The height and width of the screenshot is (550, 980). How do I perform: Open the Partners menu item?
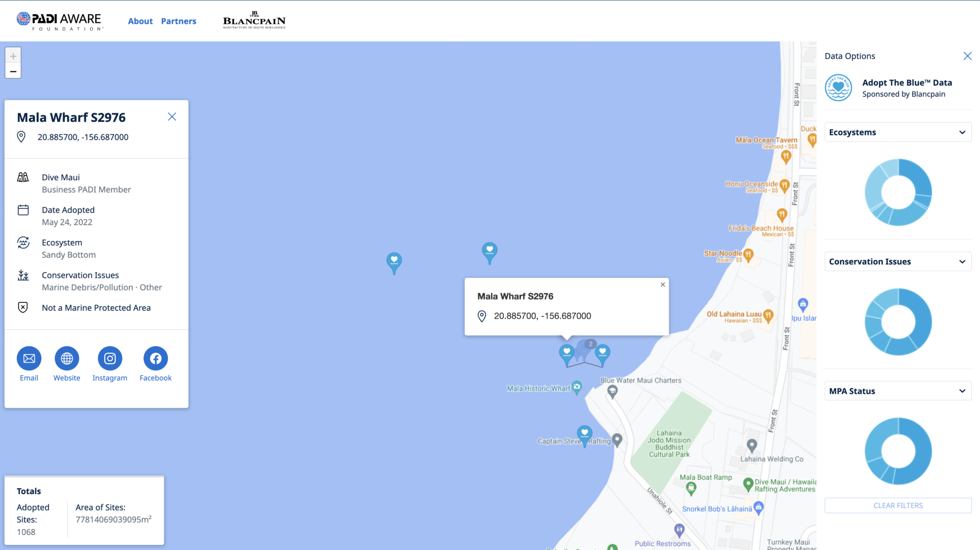(178, 21)
